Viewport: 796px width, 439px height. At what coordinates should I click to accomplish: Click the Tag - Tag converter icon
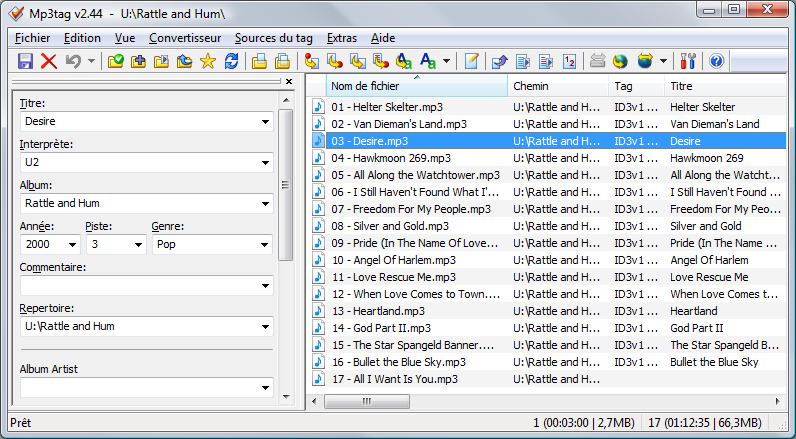[404, 61]
